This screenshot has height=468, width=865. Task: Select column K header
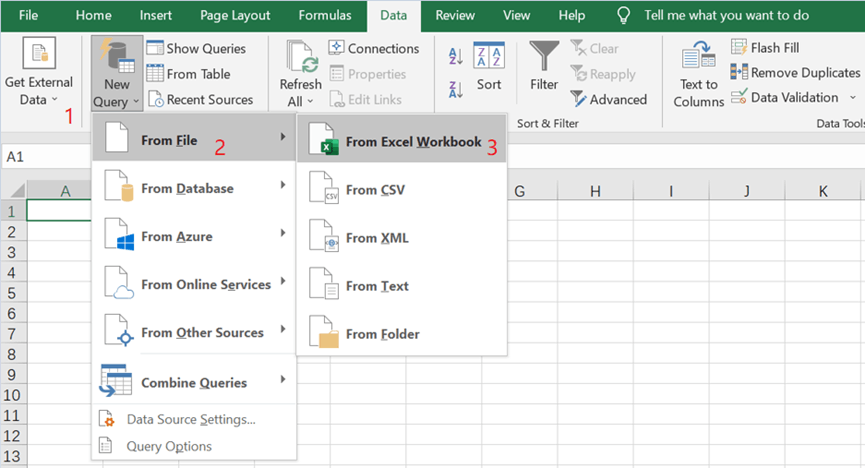[823, 191]
